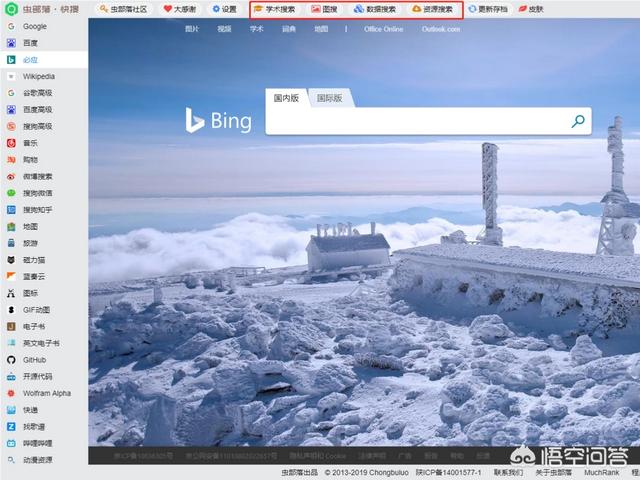640x480 pixels.
Task: Open the 资源搜索 category
Action: point(432,9)
